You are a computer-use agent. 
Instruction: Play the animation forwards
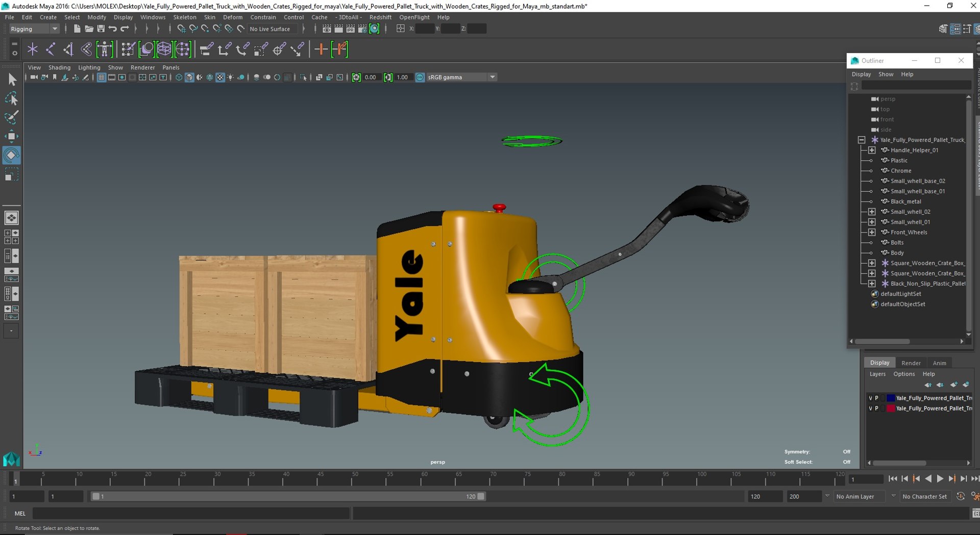point(940,479)
